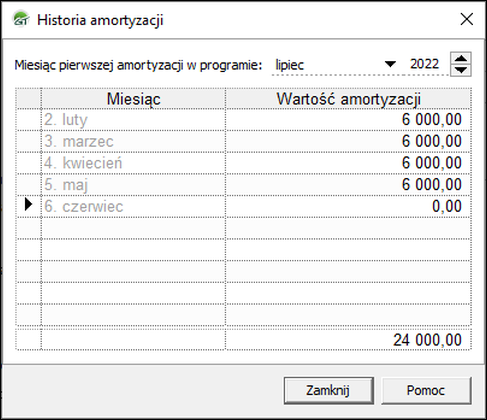This screenshot has width=487, height=420.
Task: Select the 4. kwiecień row
Action: pos(243,163)
